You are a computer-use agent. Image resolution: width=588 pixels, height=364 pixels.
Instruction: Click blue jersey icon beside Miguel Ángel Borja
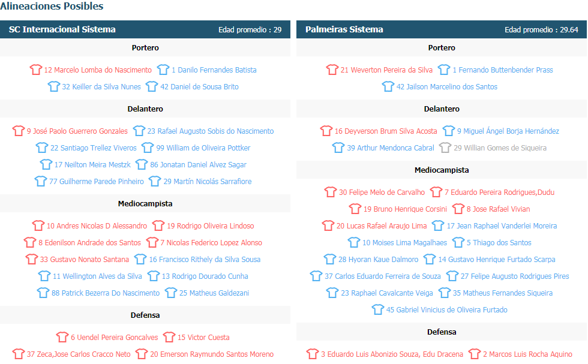(449, 131)
